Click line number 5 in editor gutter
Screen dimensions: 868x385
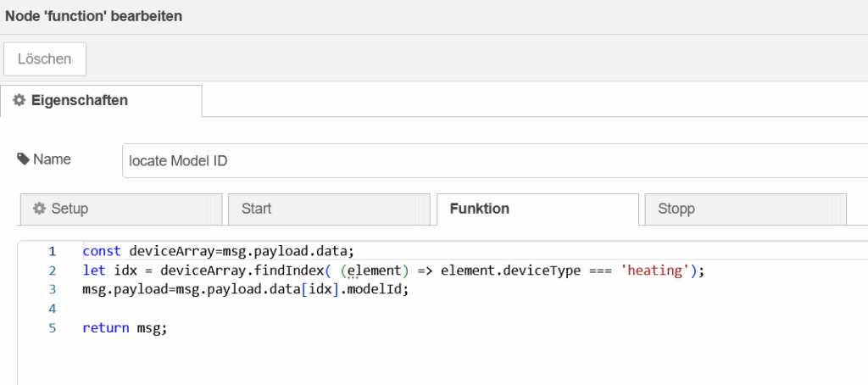[52, 328]
